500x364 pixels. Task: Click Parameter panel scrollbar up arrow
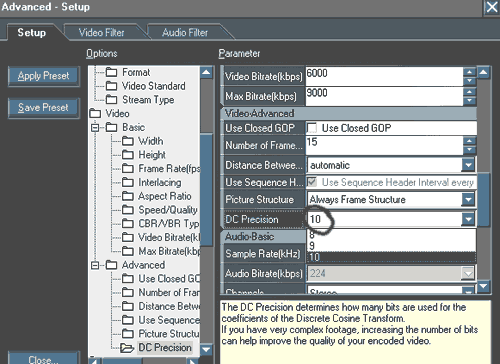point(483,72)
